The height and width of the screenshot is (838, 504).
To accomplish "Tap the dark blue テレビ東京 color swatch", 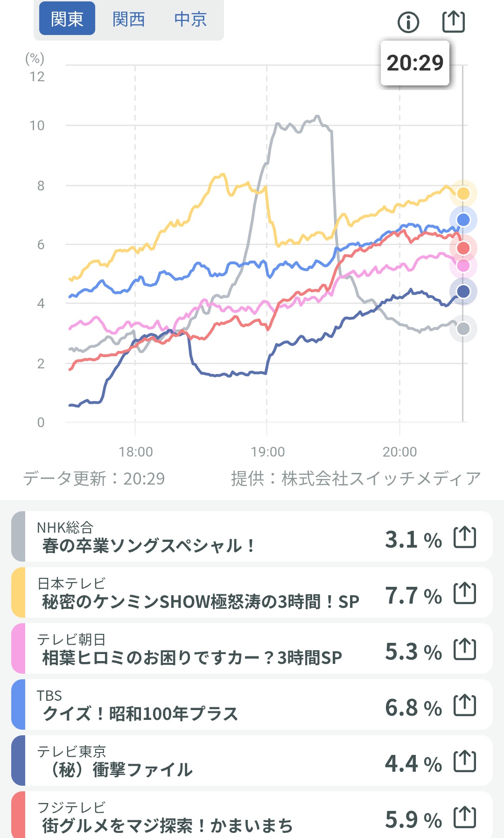I will 18,761.
